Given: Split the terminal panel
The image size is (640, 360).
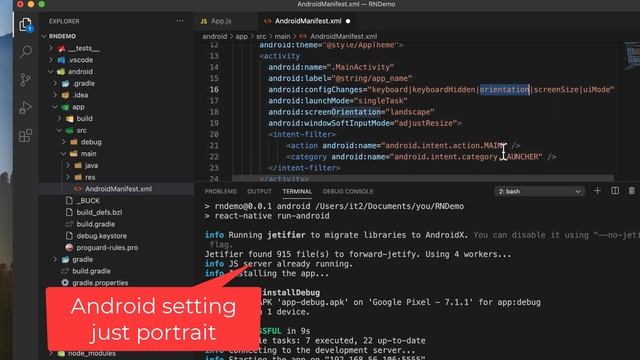Looking at the screenshot, I should point(615,191).
